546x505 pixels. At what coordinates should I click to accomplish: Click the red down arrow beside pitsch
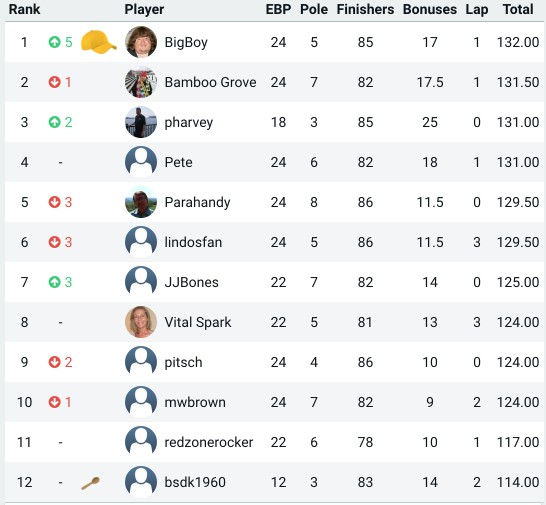(54, 362)
